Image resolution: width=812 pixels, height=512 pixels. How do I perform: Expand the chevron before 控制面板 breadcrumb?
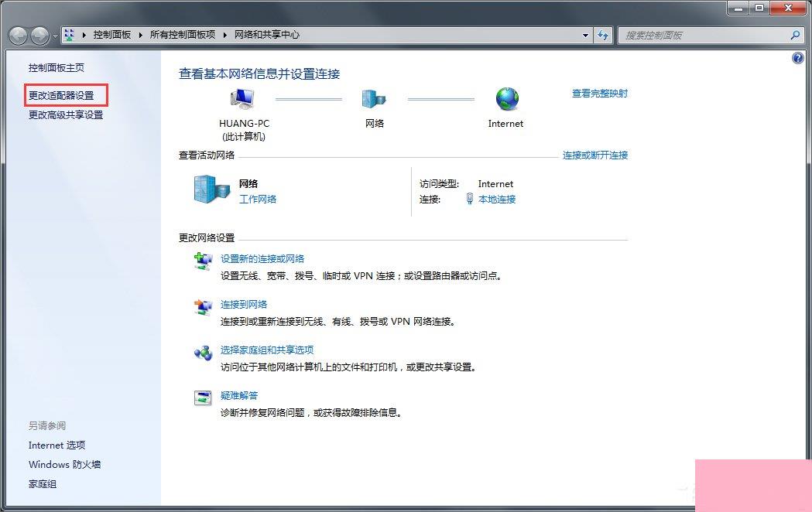pos(84,35)
